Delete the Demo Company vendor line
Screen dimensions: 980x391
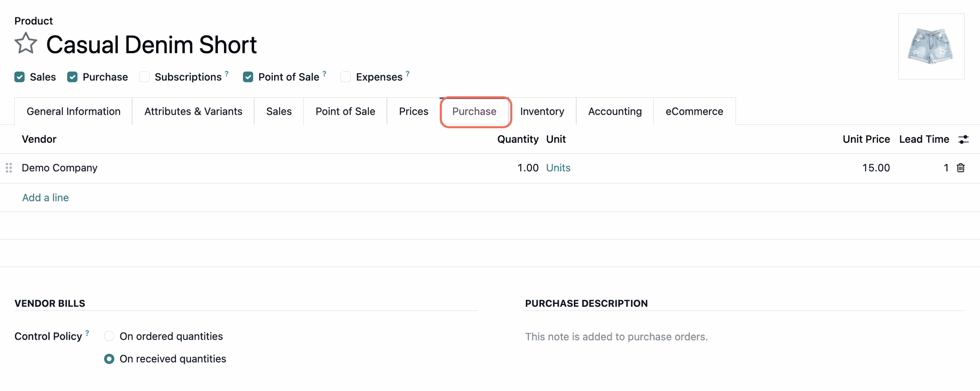[961, 168]
